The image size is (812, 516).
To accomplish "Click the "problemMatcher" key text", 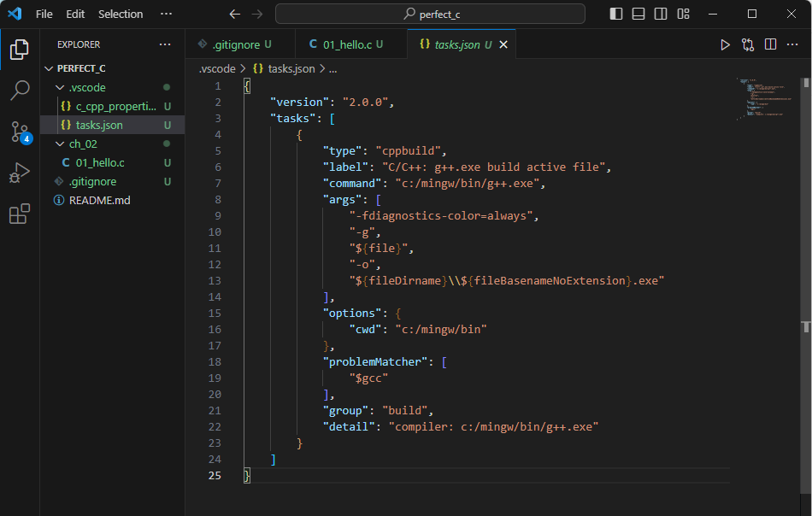I will tap(375, 361).
